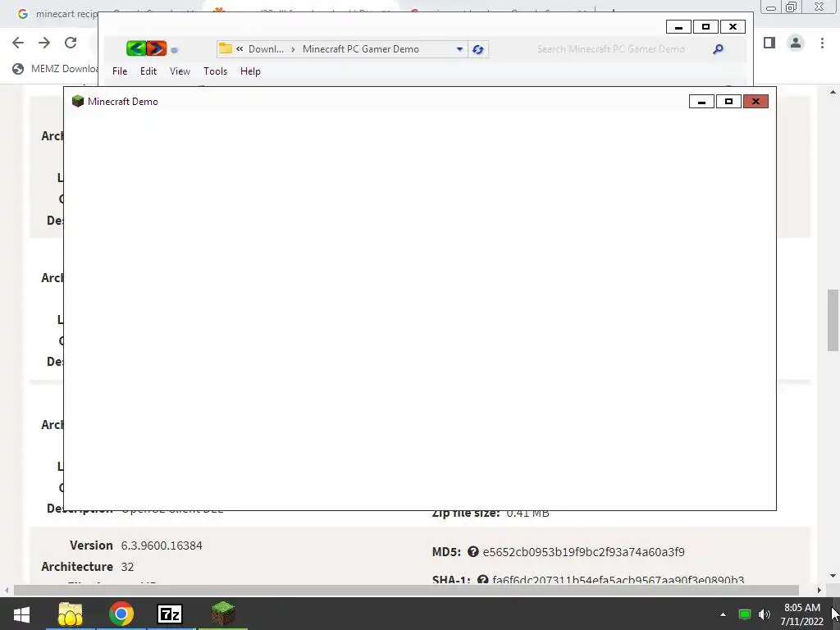Open the explorer Help menu
The image size is (840, 630).
click(250, 71)
